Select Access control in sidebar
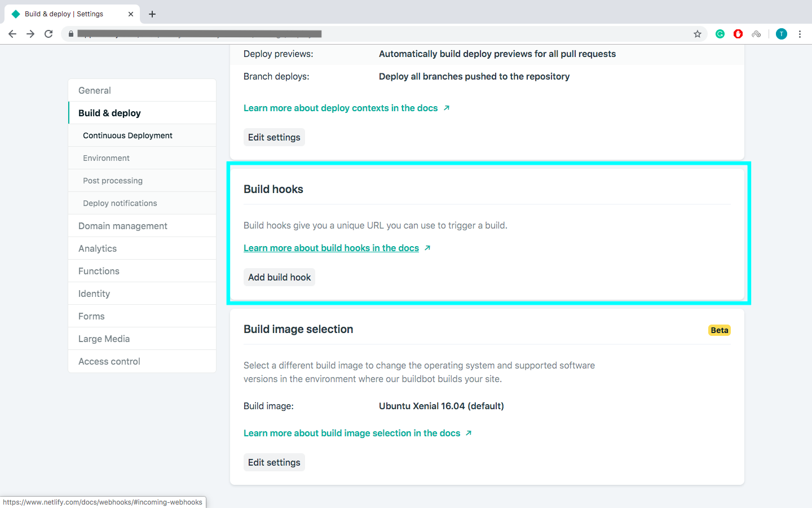 click(109, 361)
